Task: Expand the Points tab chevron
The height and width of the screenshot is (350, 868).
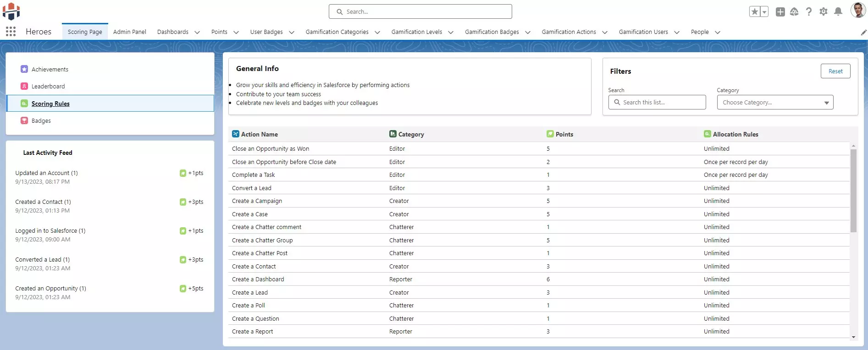Action: click(x=236, y=33)
